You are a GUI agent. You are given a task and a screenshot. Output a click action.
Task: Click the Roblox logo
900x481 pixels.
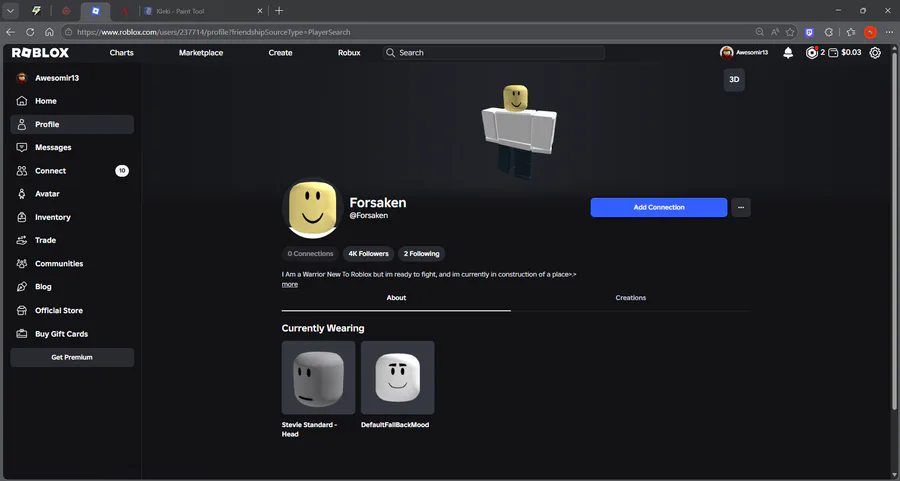tap(40, 53)
